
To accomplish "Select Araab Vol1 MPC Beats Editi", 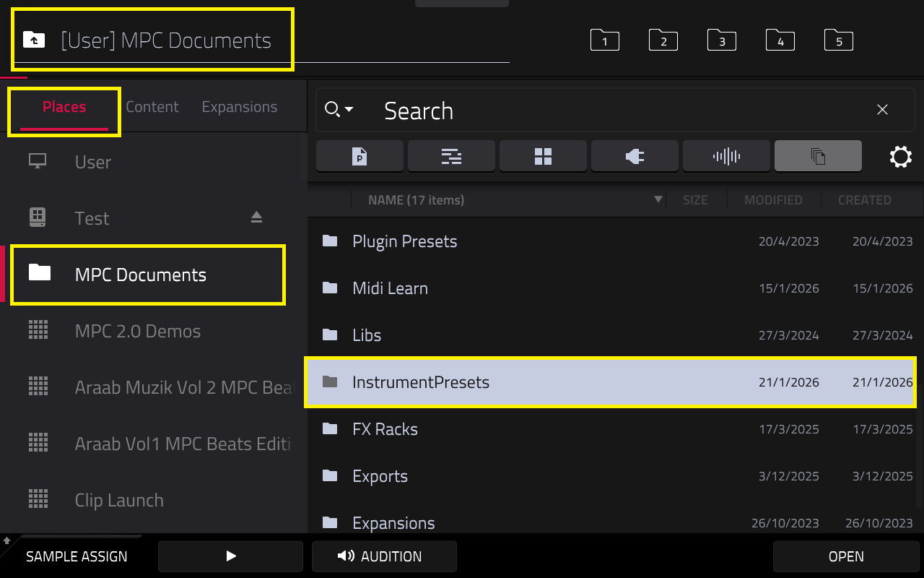I will click(x=183, y=444).
